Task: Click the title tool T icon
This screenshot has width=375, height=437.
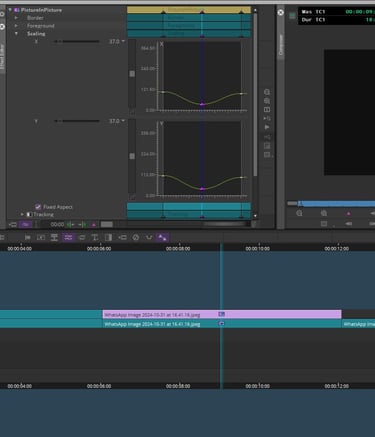Action: [x=95, y=237]
